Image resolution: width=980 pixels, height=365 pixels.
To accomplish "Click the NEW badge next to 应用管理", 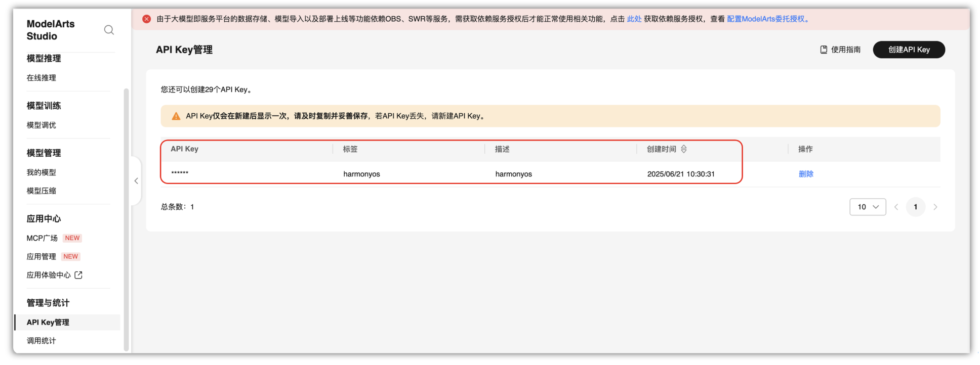I will click(x=71, y=256).
